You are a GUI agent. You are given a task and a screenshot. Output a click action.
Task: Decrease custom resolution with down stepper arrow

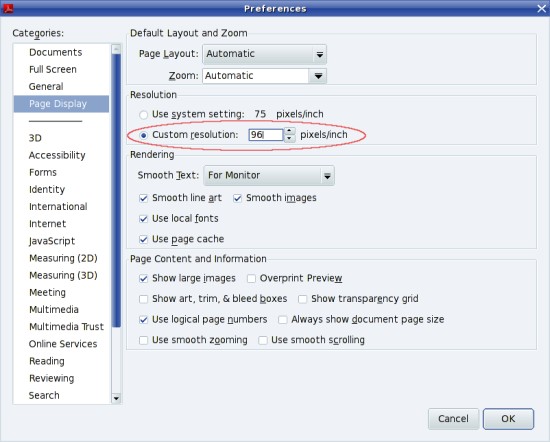click(289, 138)
